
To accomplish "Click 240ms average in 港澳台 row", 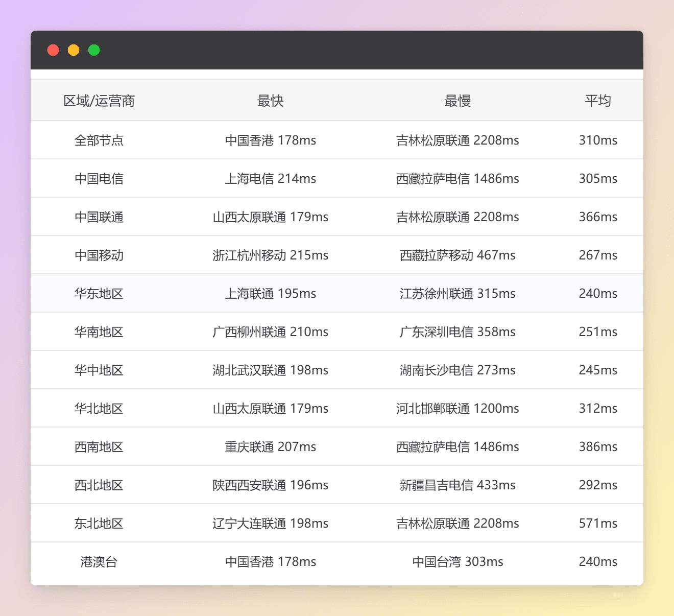I will coord(598,561).
